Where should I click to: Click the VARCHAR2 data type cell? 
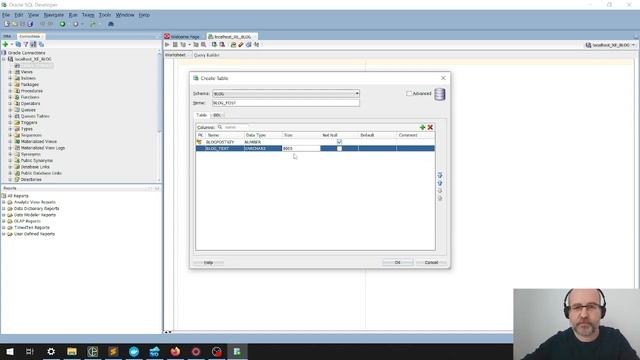[263, 148]
